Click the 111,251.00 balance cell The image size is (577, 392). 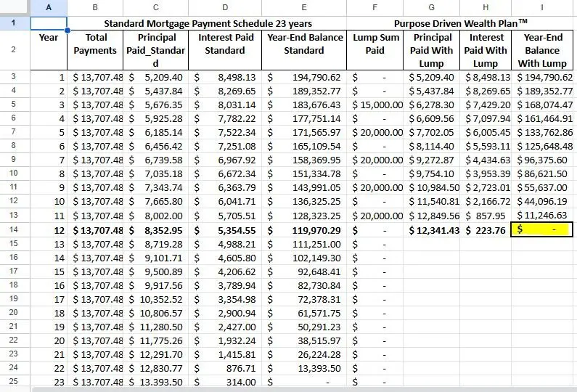(304, 244)
